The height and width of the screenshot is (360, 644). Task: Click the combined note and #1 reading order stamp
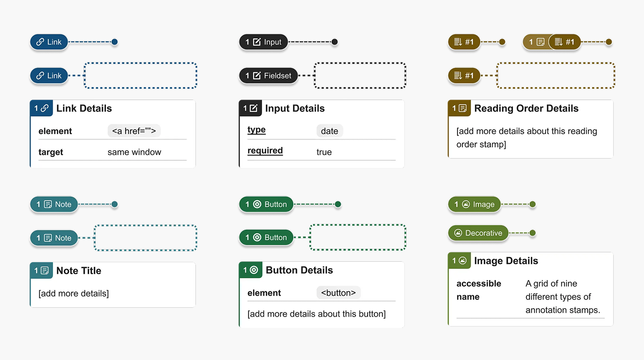(x=552, y=42)
